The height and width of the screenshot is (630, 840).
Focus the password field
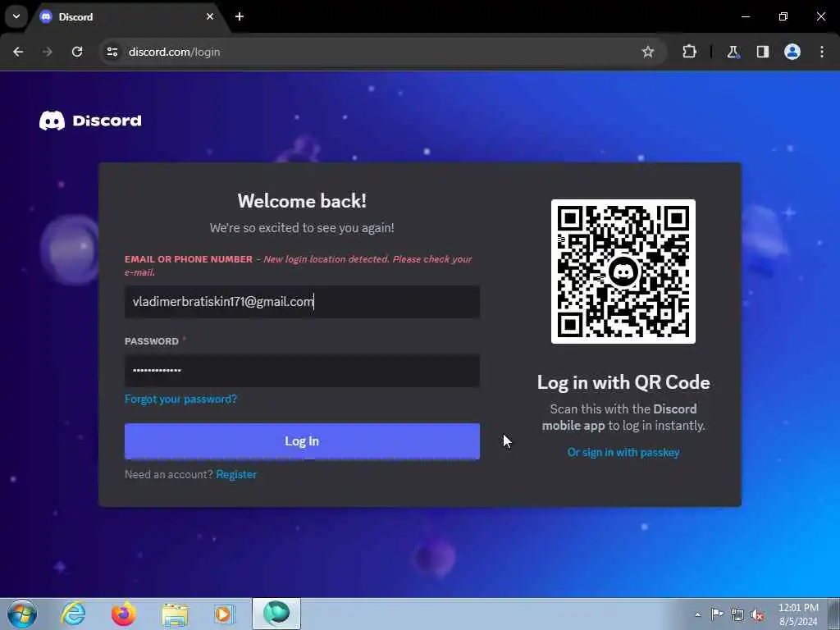(302, 370)
